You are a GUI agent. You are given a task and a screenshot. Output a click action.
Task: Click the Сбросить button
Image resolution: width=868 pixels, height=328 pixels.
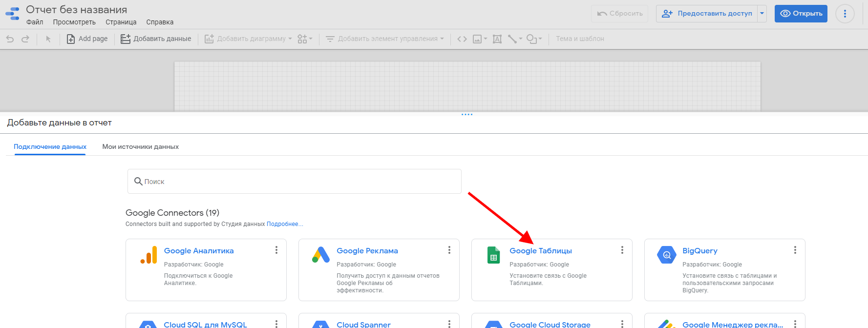[619, 14]
